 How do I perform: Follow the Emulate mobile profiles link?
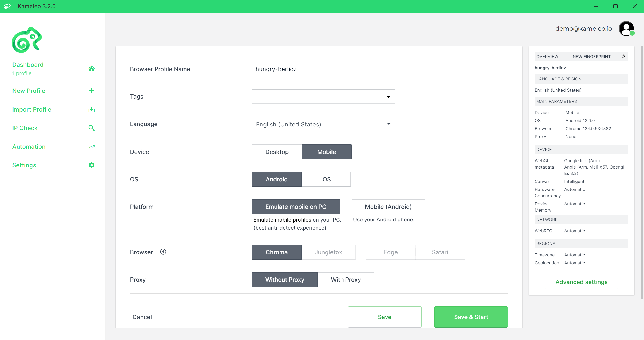283,220
